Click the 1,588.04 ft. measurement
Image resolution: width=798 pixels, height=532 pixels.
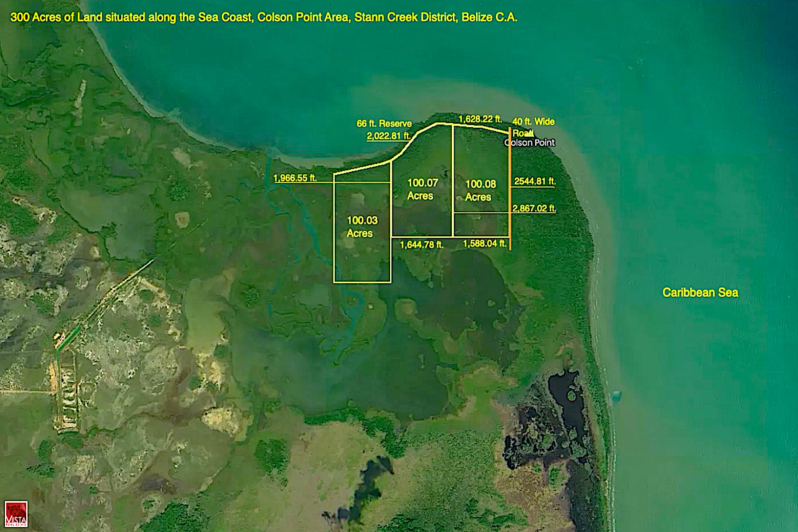[x=485, y=243]
